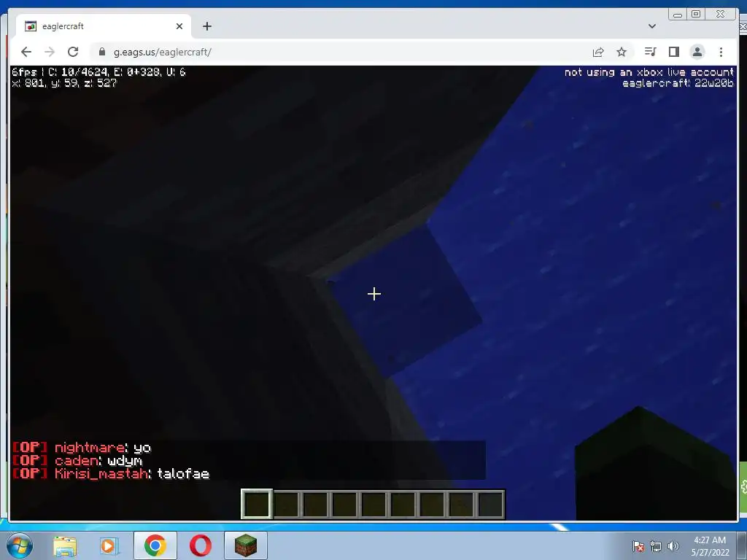Switch to Chrome in the taskbar
This screenshot has height=560, width=747.
[x=155, y=545]
